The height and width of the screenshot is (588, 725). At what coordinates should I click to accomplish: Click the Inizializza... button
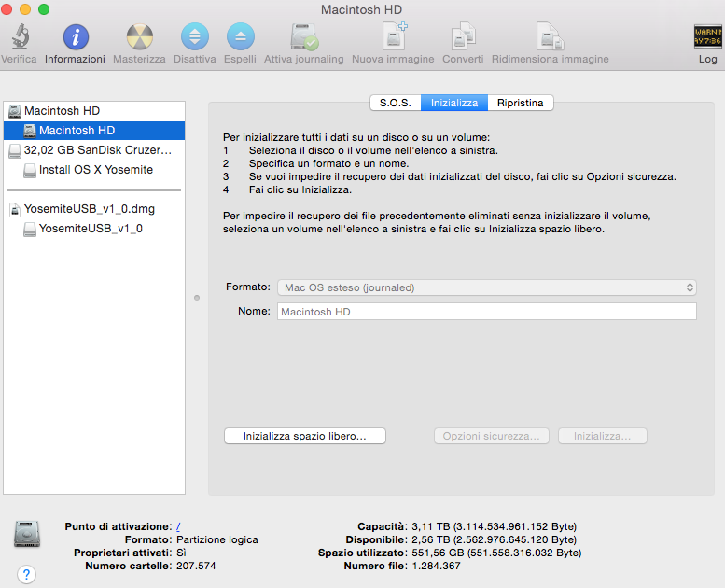coord(602,436)
